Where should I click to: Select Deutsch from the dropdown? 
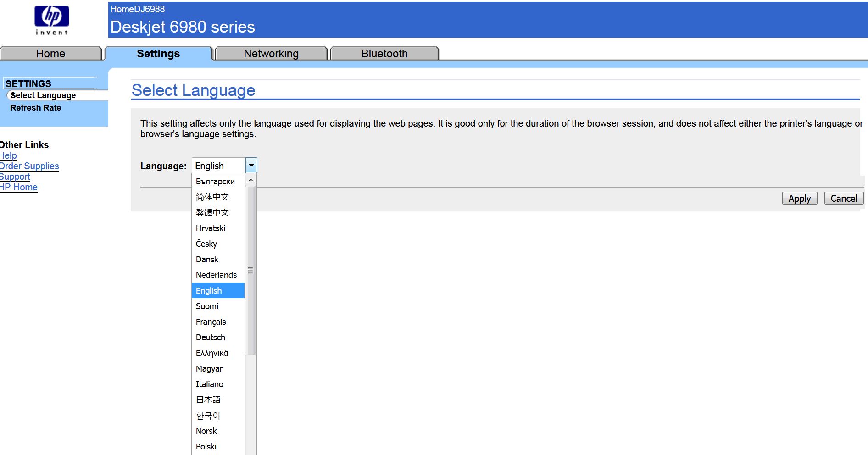coord(218,338)
